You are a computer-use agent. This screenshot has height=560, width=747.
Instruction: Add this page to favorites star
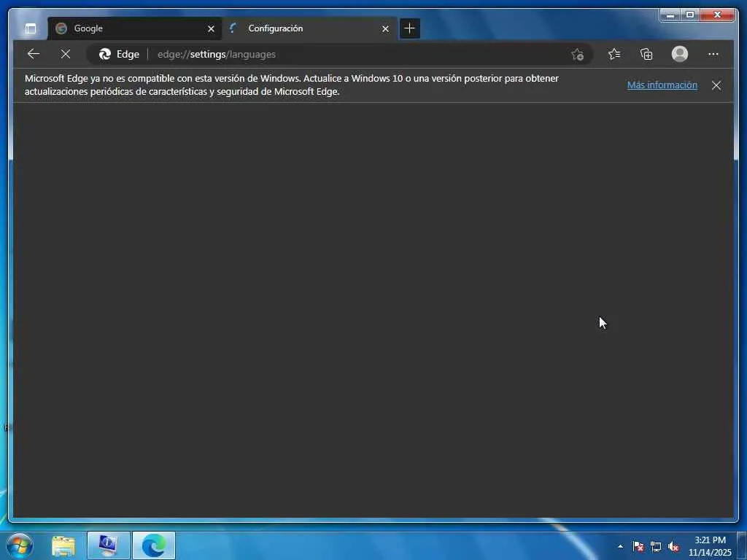pyautogui.click(x=578, y=54)
